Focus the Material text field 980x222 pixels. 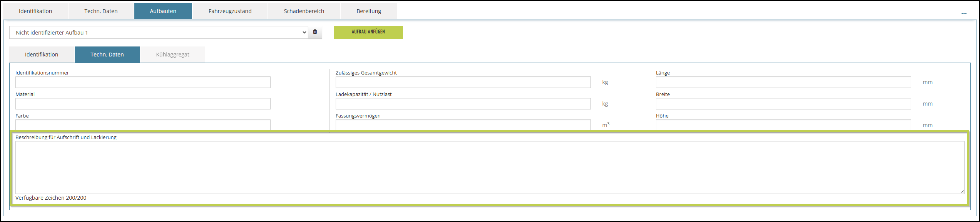(x=143, y=104)
